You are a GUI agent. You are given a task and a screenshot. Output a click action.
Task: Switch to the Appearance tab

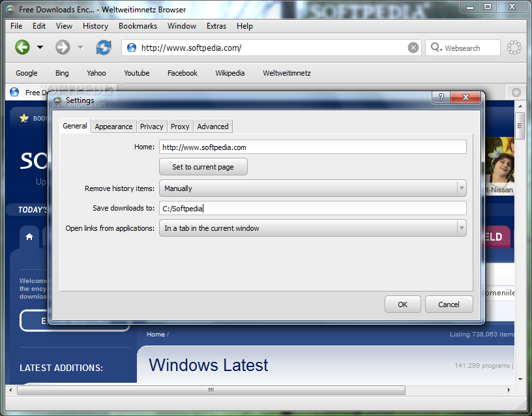113,126
